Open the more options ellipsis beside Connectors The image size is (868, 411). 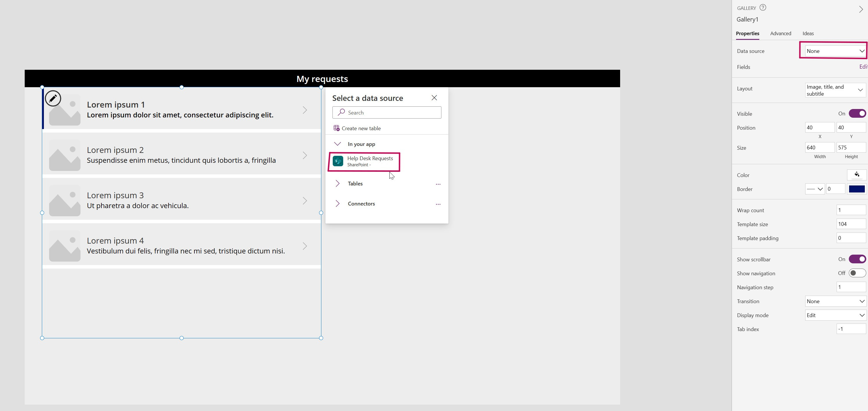pos(438,204)
